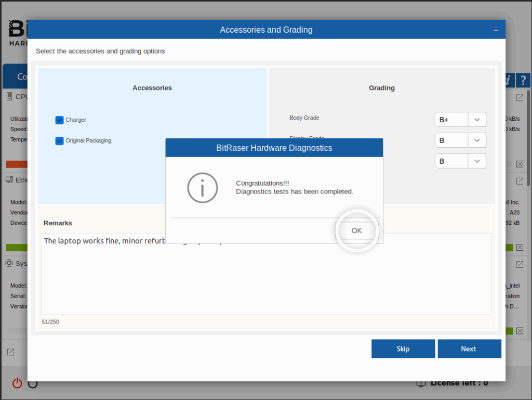Click the Skip button

click(403, 349)
